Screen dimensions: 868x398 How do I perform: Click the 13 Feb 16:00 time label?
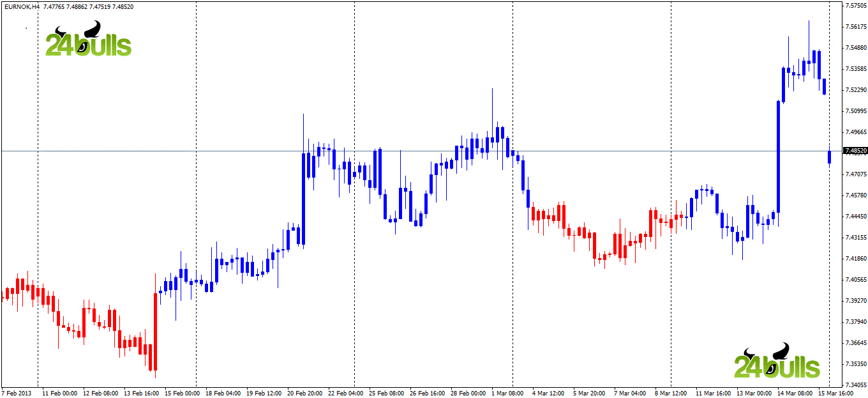click(141, 394)
